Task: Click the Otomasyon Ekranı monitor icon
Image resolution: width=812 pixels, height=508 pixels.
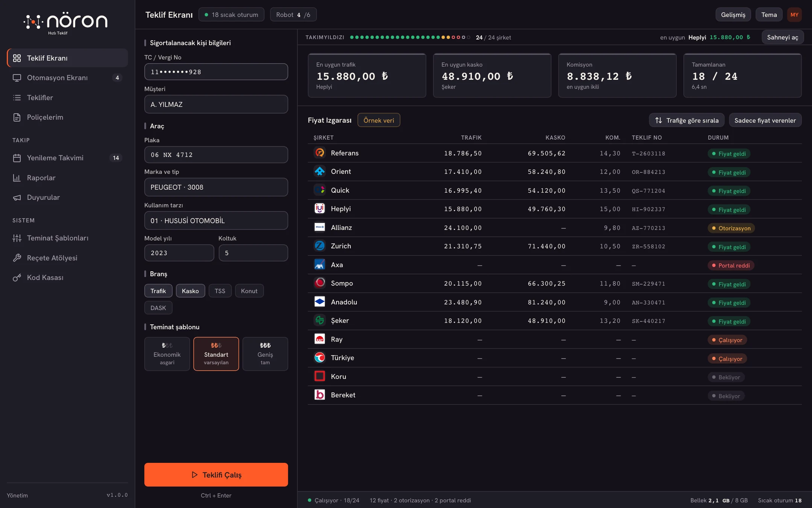Action: point(17,78)
